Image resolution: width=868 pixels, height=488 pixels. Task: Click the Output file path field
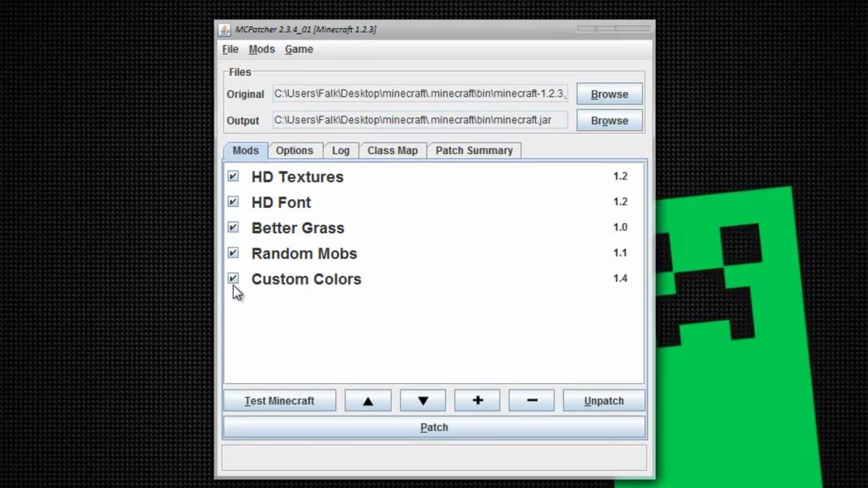click(x=420, y=120)
